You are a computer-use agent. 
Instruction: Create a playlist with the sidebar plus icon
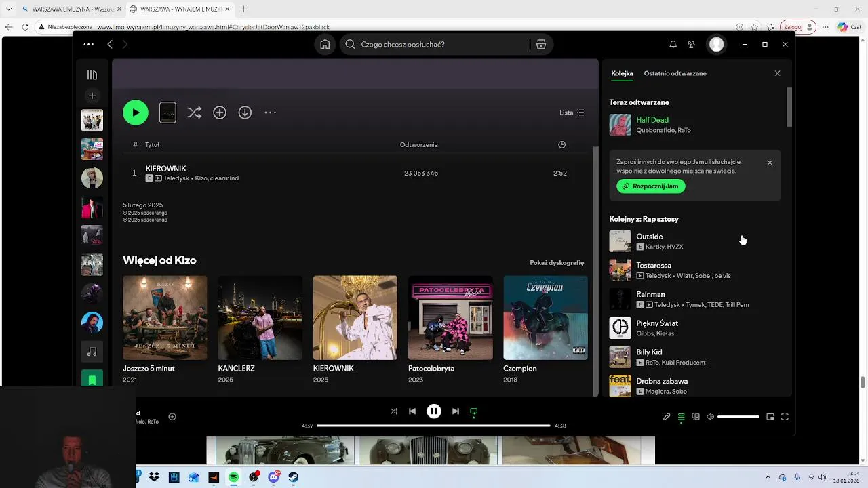(x=92, y=96)
